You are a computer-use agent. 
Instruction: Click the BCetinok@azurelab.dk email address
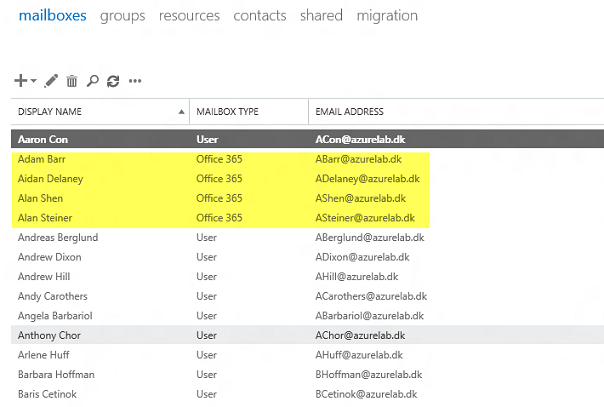[366, 394]
